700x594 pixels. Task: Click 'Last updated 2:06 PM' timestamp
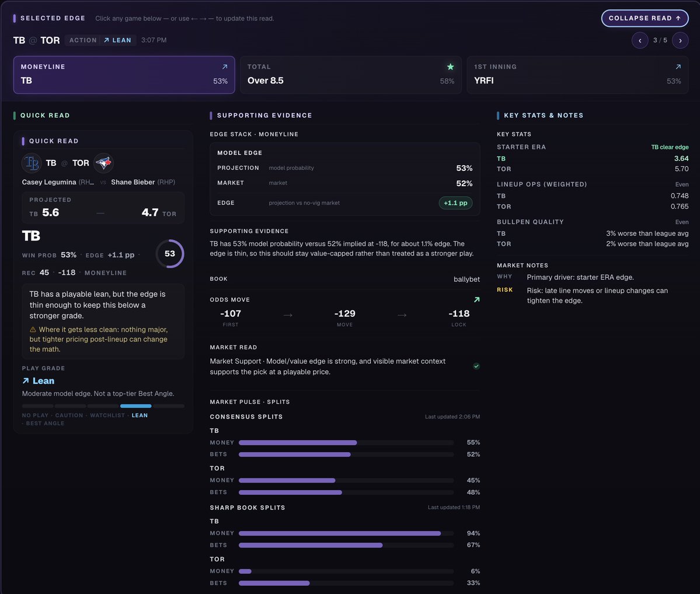[452, 417]
